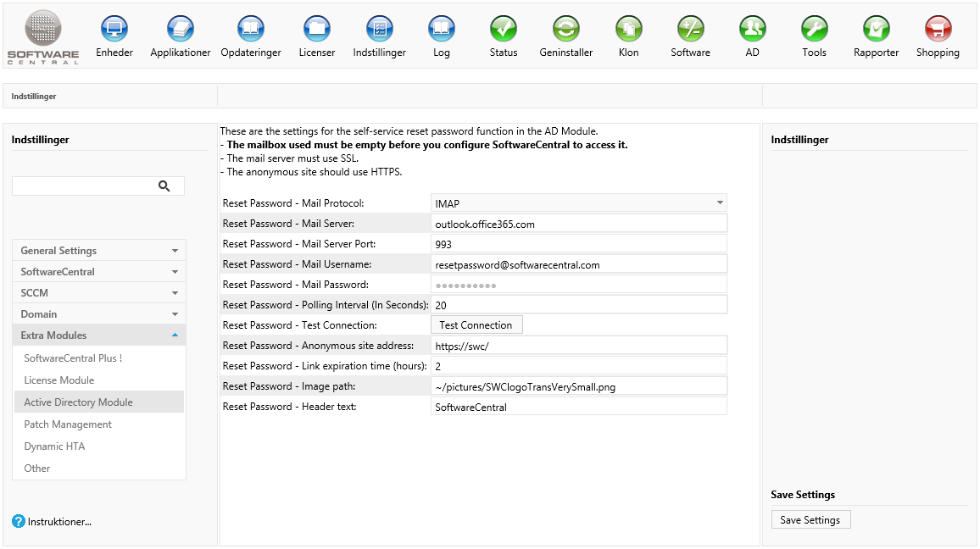Select the Status checkmark icon
This screenshot has width=980, height=549.
click(x=504, y=30)
